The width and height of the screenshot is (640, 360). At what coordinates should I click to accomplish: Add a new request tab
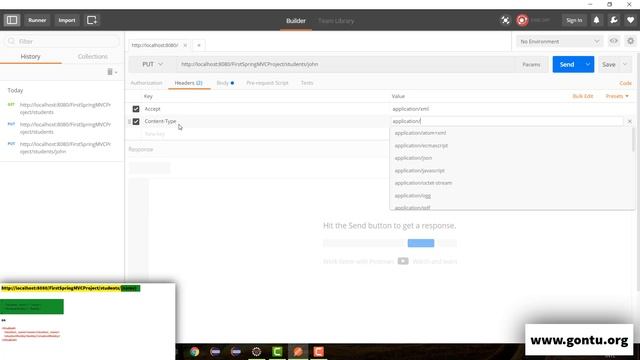[199, 45]
